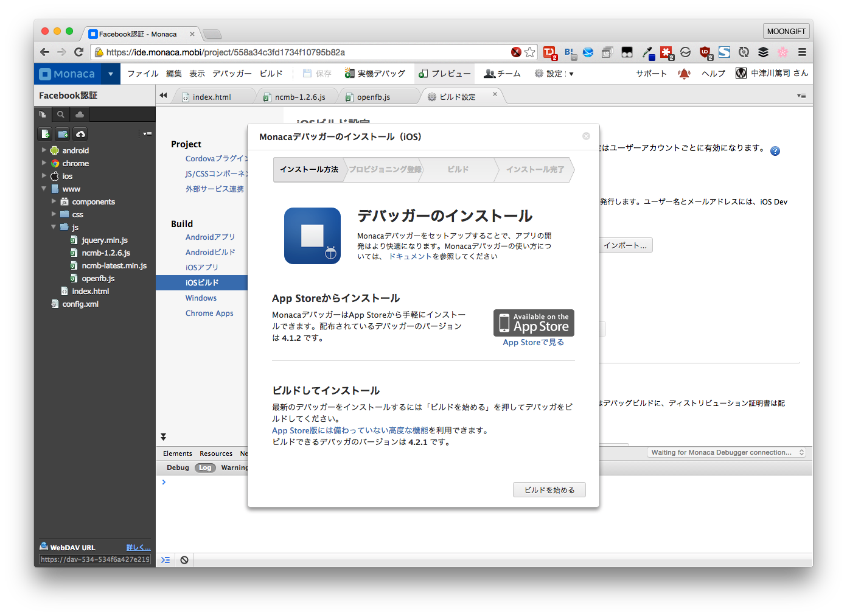Collapse the sidebar with double-arrow icon
This screenshot has width=847, height=616.
point(163,96)
